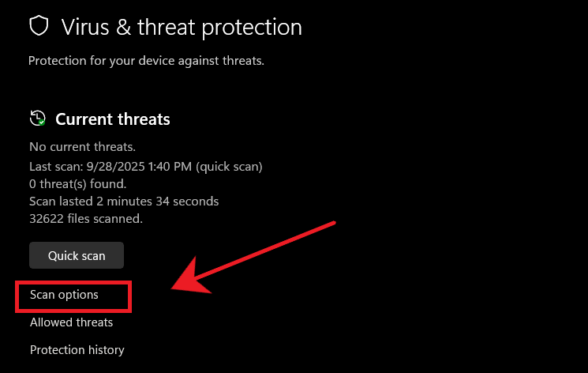View Protection history

(x=77, y=349)
